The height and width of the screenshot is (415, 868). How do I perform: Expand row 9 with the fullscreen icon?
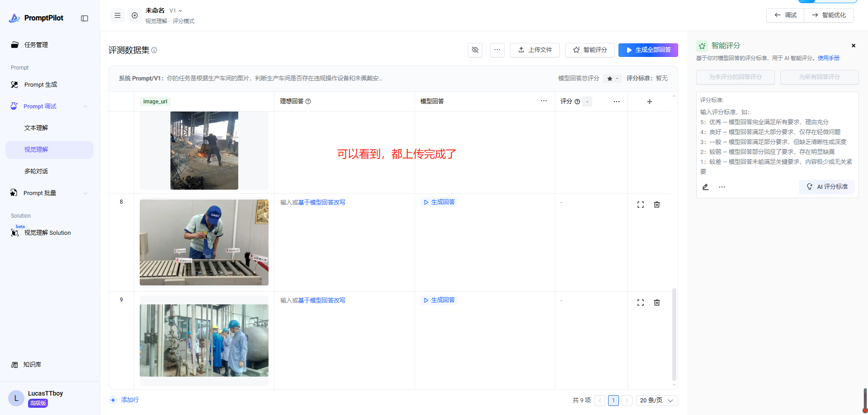click(641, 303)
